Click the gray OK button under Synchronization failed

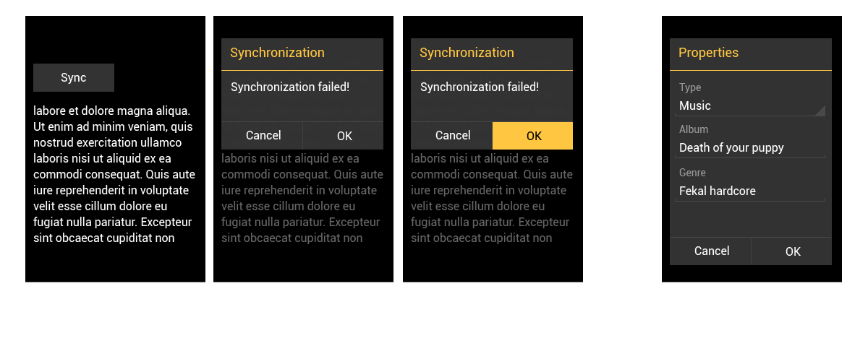(344, 136)
